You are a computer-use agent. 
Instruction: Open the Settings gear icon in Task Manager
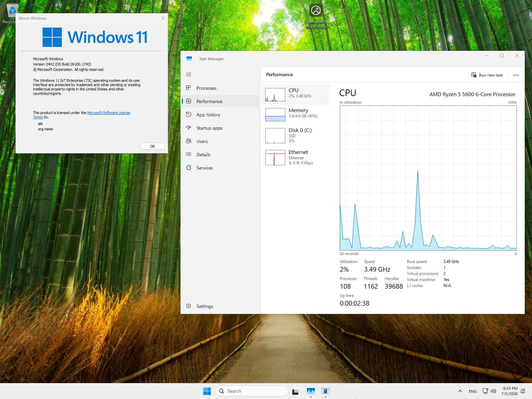[x=189, y=306]
